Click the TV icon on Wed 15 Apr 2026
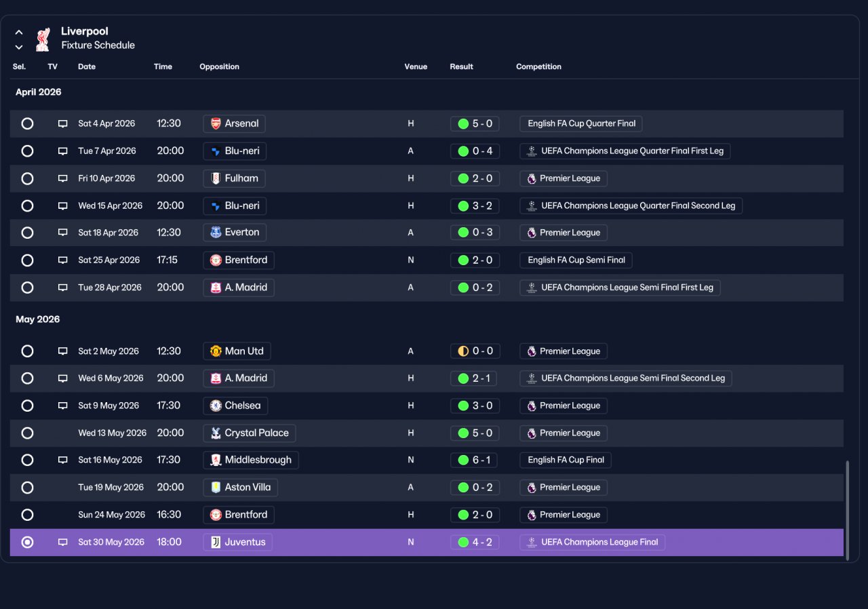This screenshot has height=609, width=868. [x=63, y=205]
